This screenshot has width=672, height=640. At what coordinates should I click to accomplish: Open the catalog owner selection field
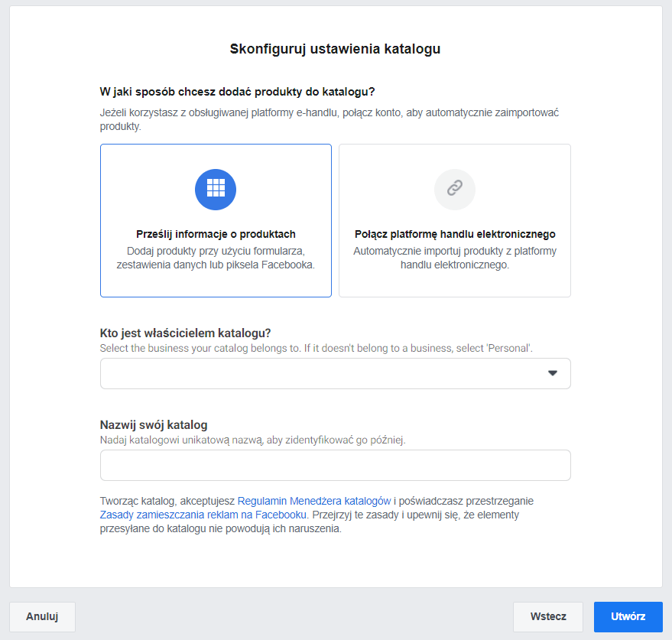[321, 373]
